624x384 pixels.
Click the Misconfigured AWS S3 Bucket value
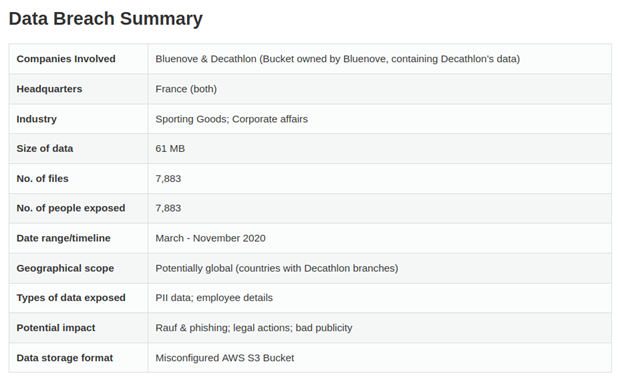point(224,358)
